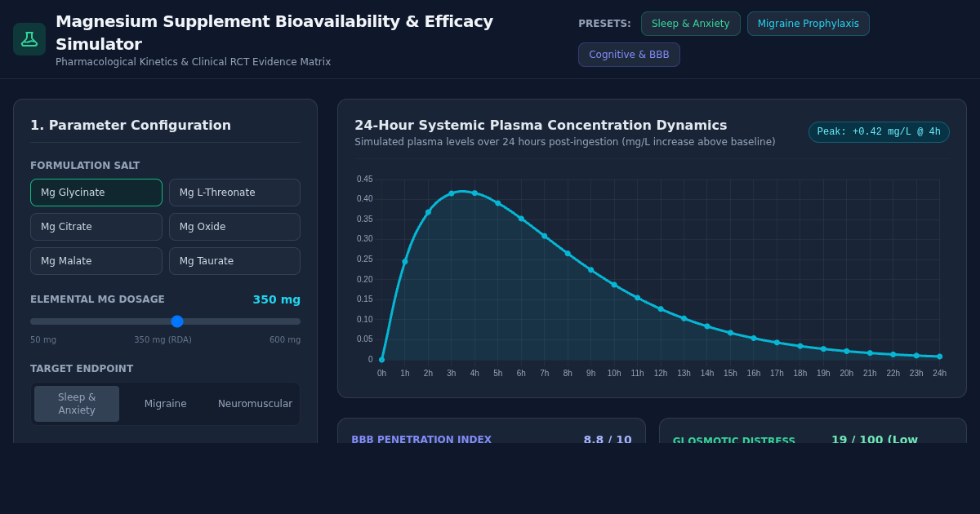980x514 pixels.
Task: Click the BBB Penetration Index label
Action: (x=421, y=440)
